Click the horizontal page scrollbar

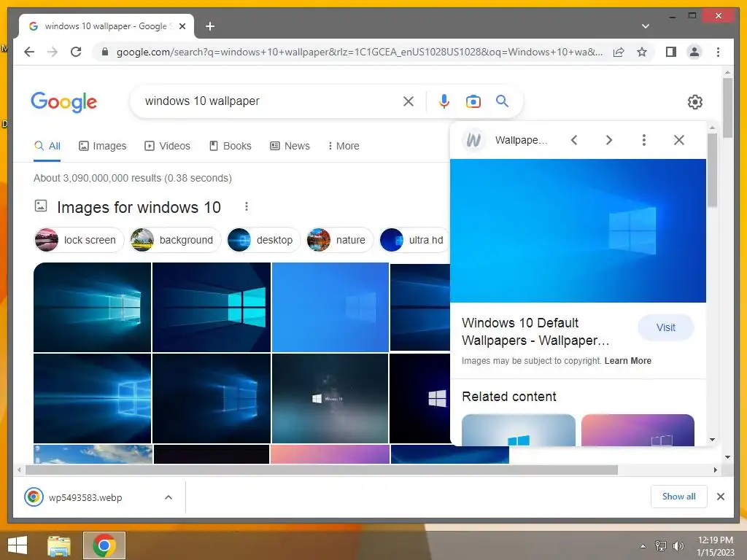pyautogui.click(x=322, y=470)
